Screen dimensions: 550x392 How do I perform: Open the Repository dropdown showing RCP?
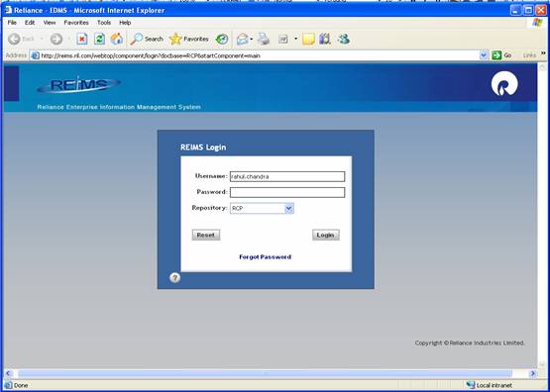pyautogui.click(x=262, y=209)
